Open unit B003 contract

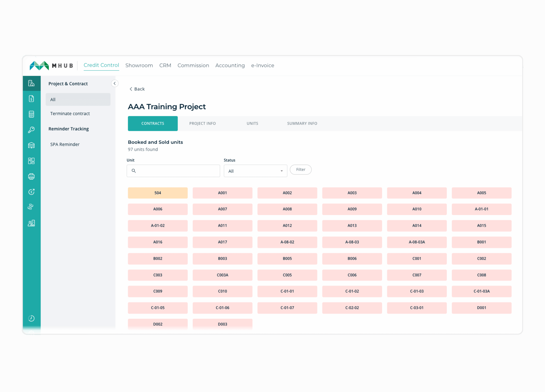pos(222,259)
